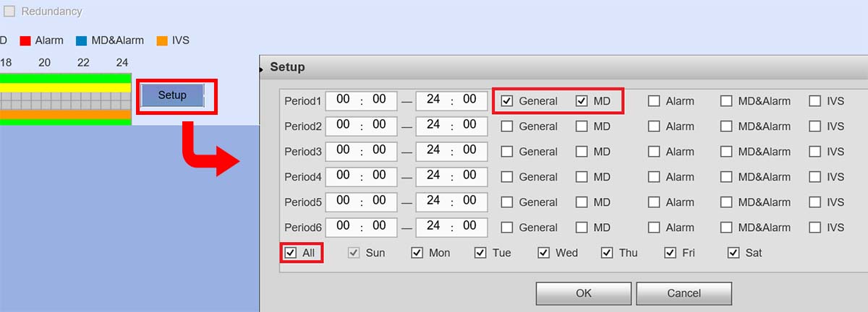Image resolution: width=868 pixels, height=312 pixels.
Task: Click the blue MD&Alarm legend swatch
Action: coord(82,40)
